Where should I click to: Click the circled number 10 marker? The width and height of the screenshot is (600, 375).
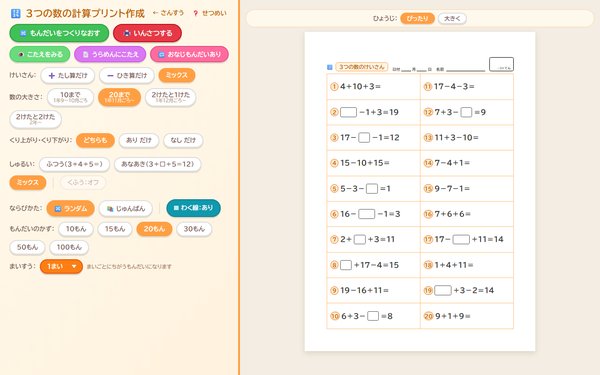coord(335,316)
